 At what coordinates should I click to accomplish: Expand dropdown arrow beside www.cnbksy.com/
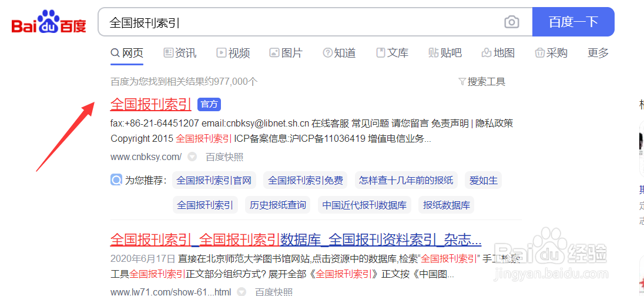[192, 157]
